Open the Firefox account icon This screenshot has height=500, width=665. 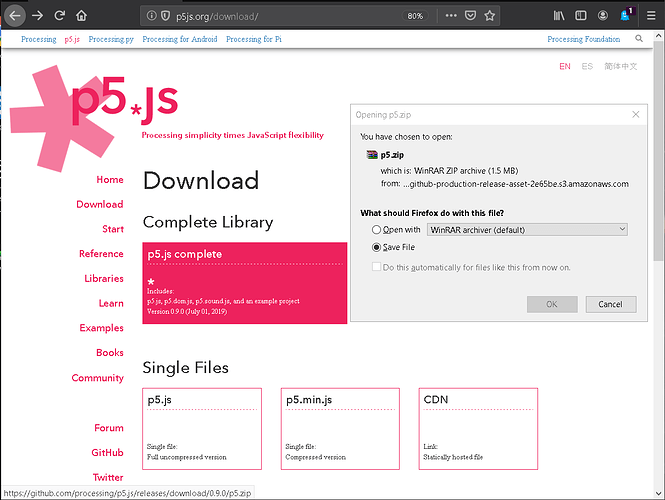click(603, 16)
